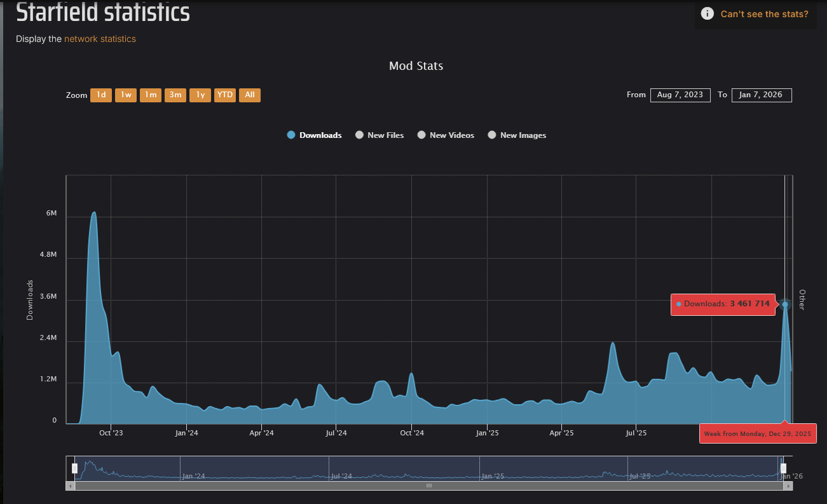
Task: Toggle the Downloads series in the legend
Action: (315, 135)
